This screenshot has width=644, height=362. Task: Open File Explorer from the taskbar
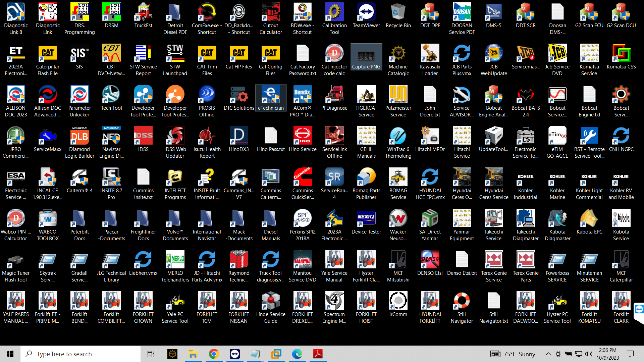(x=193, y=354)
